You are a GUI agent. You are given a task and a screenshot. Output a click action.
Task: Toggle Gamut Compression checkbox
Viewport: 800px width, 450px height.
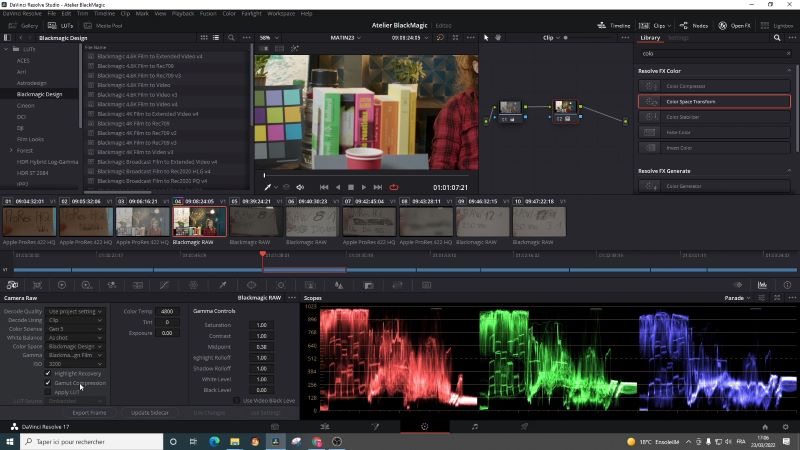click(x=48, y=383)
